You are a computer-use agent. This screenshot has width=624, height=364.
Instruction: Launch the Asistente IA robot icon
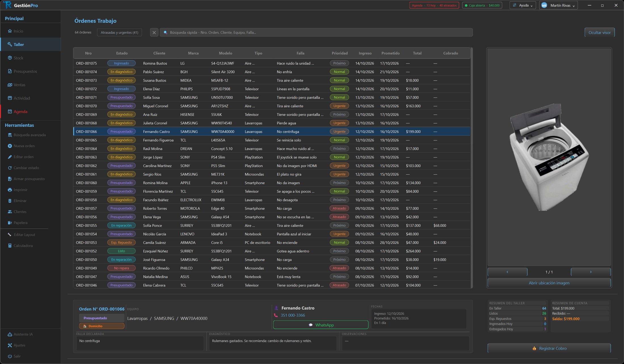point(10,334)
